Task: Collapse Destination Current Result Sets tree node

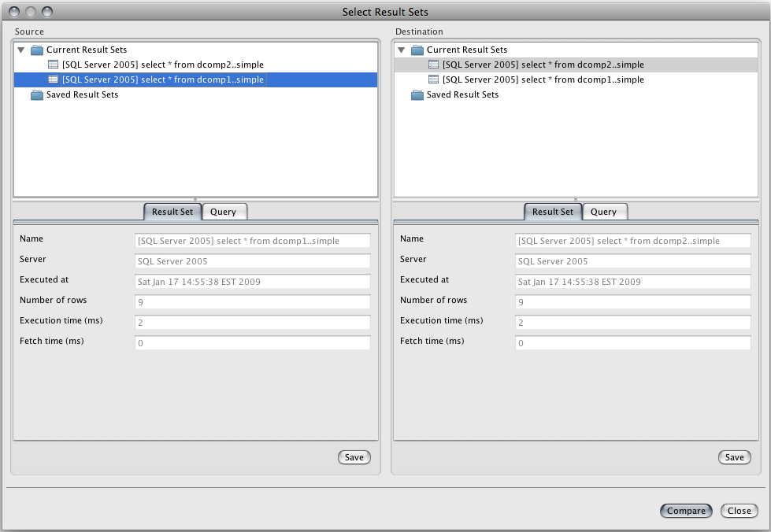Action: 401,50
